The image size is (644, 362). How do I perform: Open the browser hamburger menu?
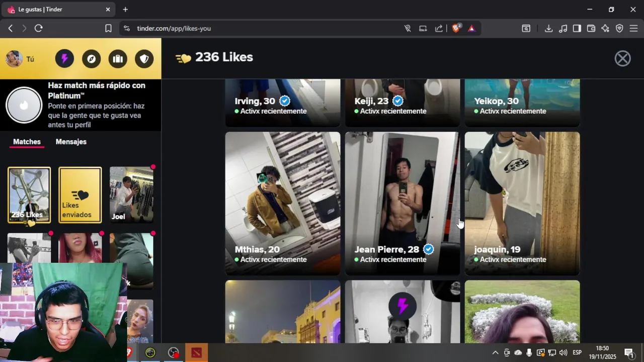633,29
